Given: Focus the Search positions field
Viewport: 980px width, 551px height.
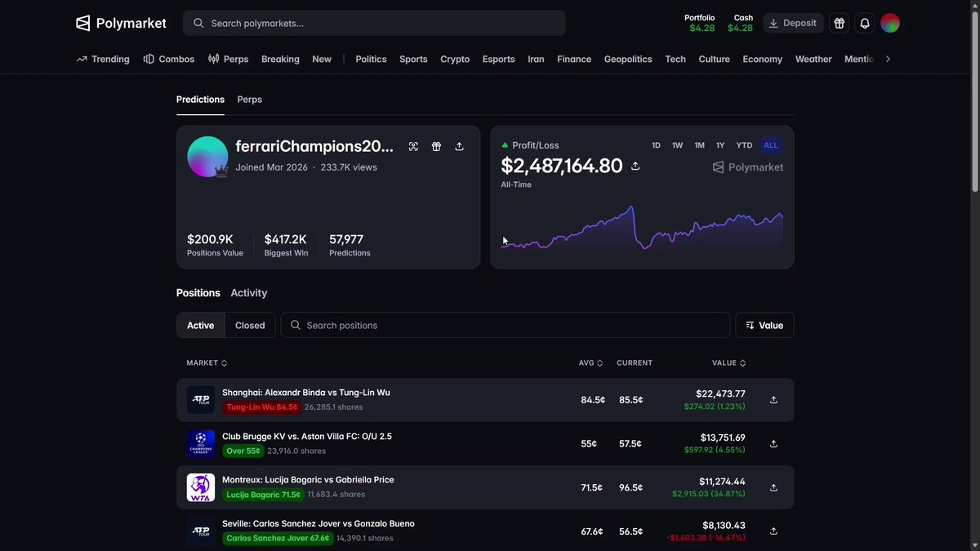Looking at the screenshot, I should click(506, 325).
